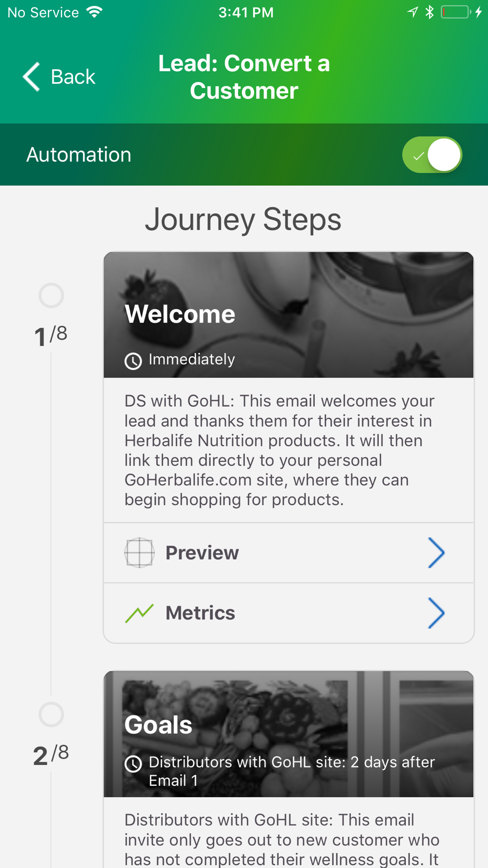
Task: Tap the clock icon on Goals card
Action: coord(133,764)
